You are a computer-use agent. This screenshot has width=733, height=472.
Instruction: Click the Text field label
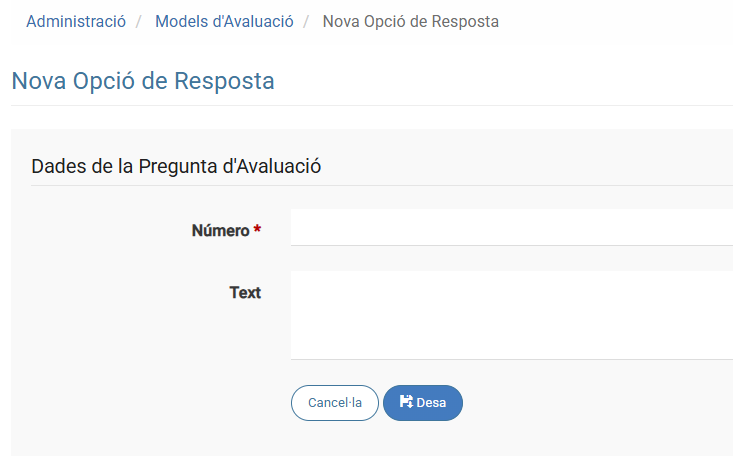(x=245, y=293)
